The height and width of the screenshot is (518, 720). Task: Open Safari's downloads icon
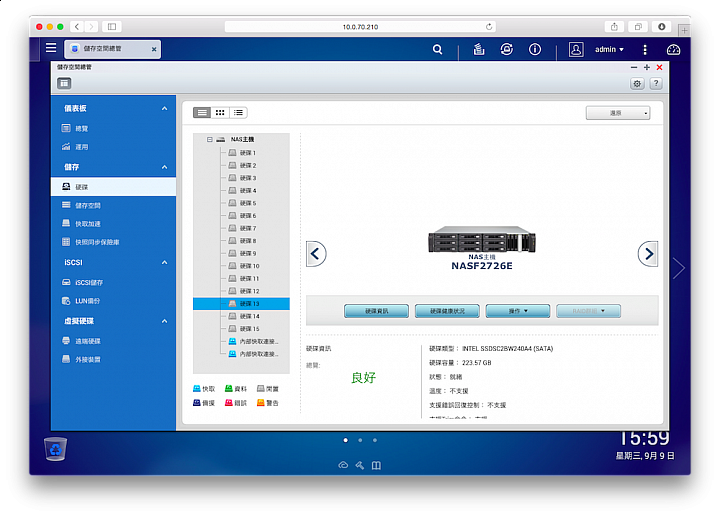click(x=661, y=27)
